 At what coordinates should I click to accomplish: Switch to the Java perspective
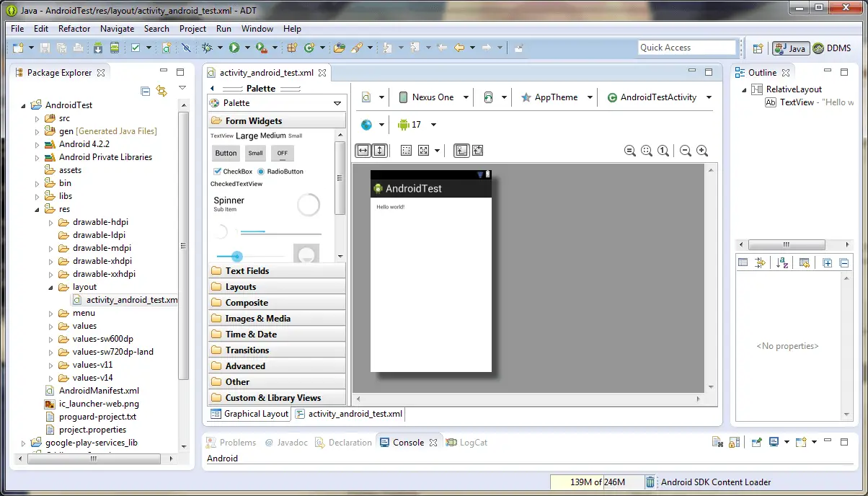pos(791,48)
